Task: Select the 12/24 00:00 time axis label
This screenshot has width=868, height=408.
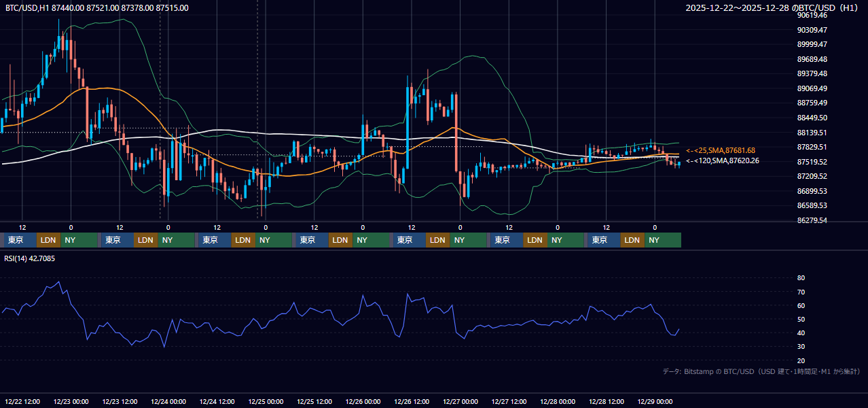Action: click(168, 402)
